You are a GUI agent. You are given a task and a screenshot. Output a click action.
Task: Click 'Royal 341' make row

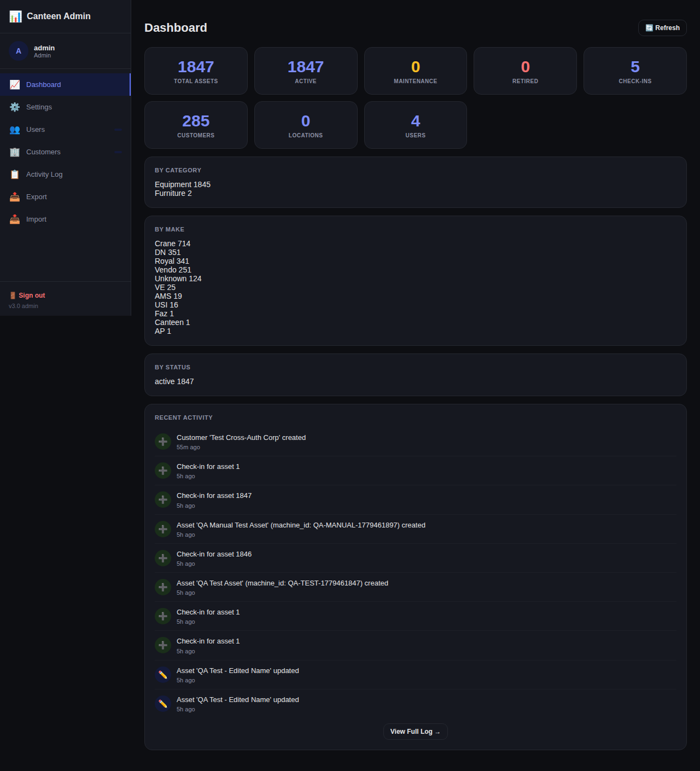pos(172,261)
